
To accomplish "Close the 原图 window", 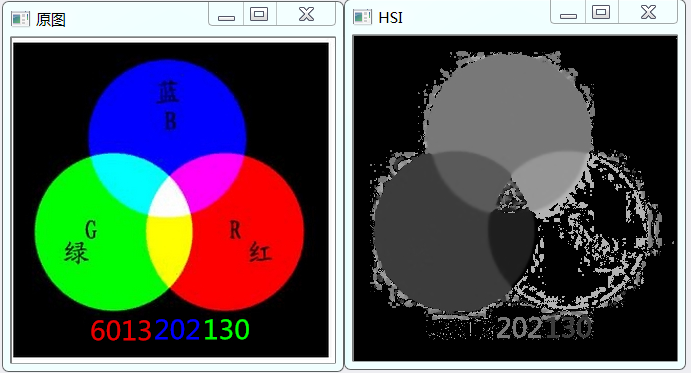I will (x=306, y=15).
